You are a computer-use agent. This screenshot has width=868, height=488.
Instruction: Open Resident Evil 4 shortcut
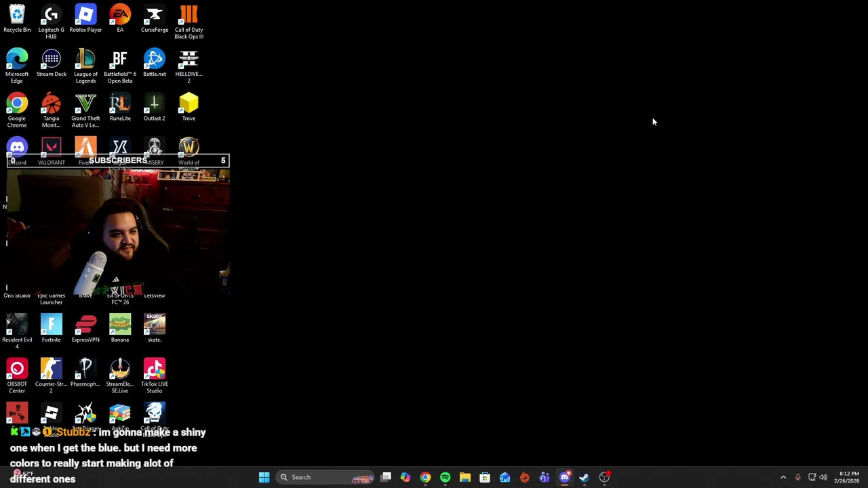(17, 331)
